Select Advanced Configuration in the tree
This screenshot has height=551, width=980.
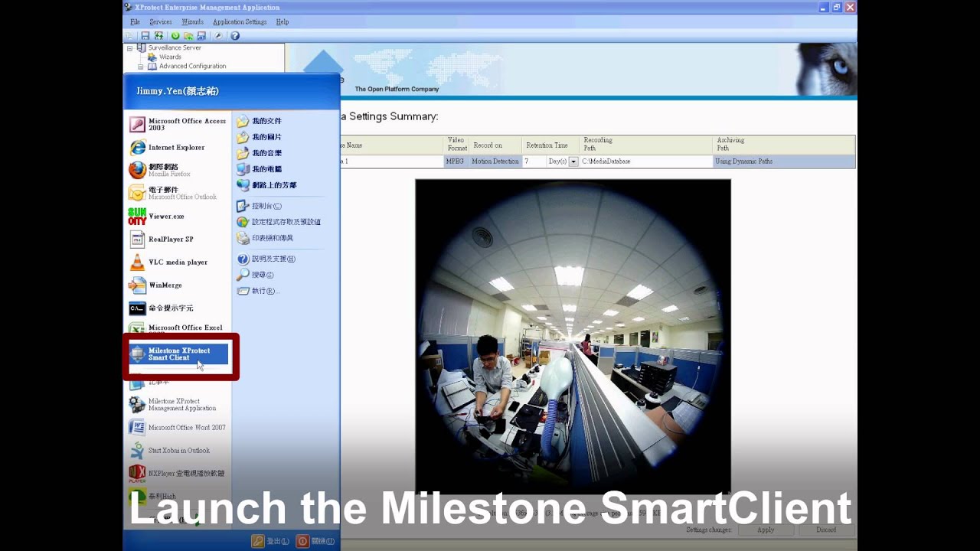192,67
